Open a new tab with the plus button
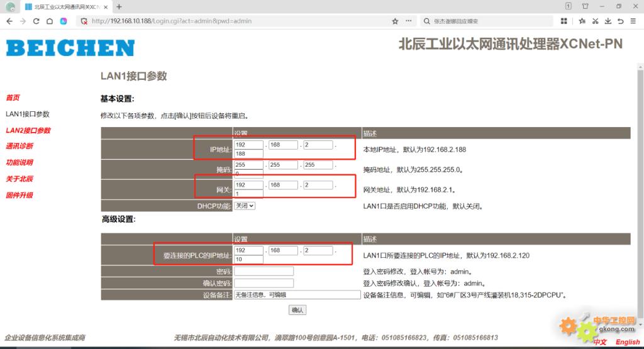 coord(119,6)
